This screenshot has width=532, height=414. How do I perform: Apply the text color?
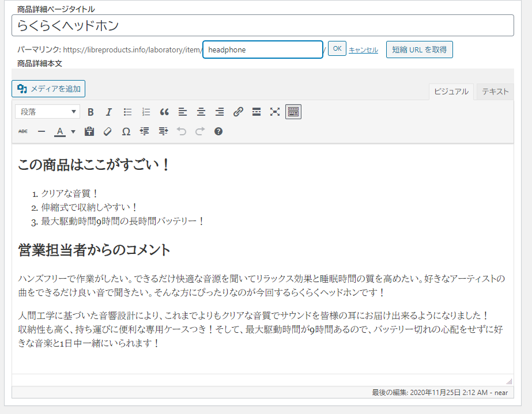point(60,131)
